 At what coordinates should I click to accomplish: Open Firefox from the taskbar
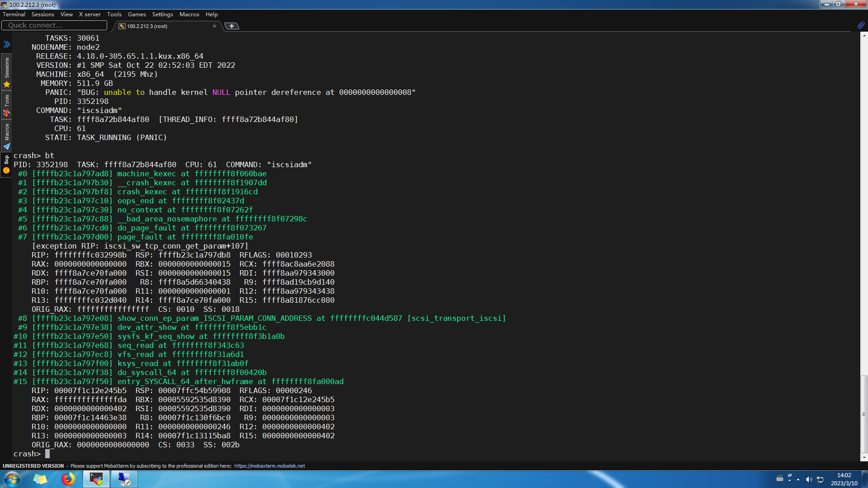(68, 479)
